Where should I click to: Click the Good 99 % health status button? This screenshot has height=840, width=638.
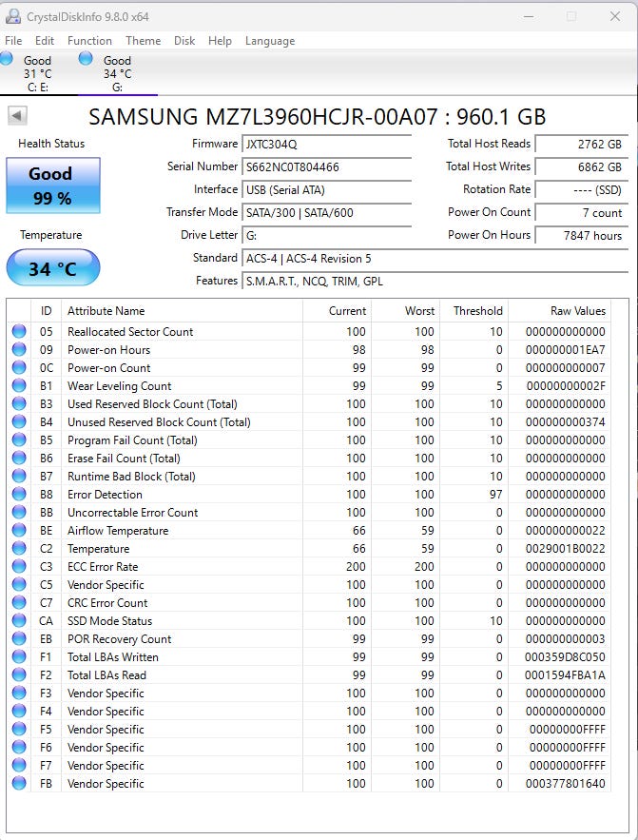52,186
